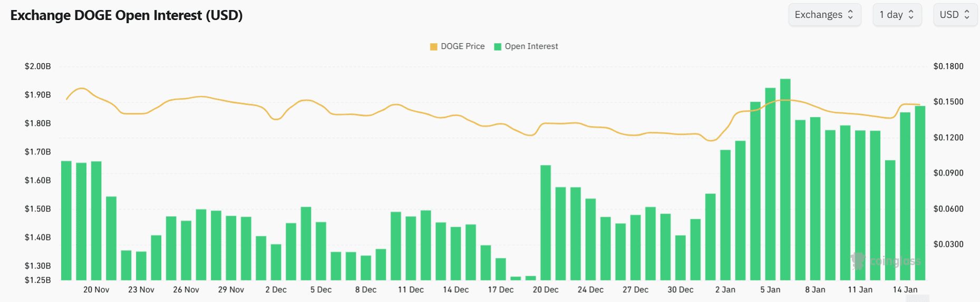The height and width of the screenshot is (302, 980).
Task: Toggle DOGE Price legend series
Action: 462,46
